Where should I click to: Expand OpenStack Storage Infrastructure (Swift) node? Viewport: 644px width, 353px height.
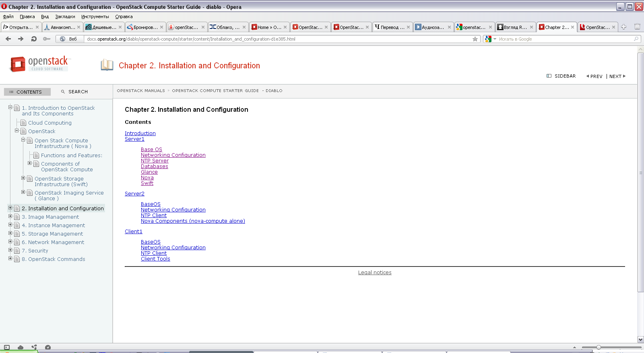(x=23, y=178)
